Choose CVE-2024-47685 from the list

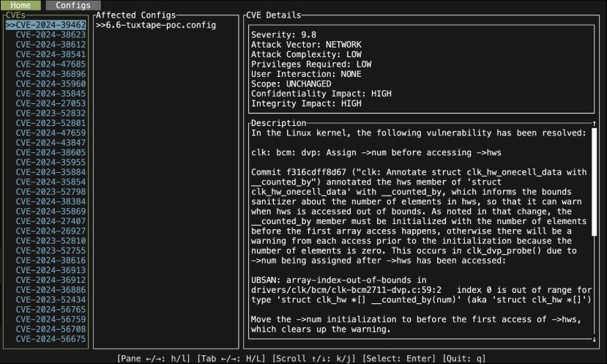coord(51,64)
